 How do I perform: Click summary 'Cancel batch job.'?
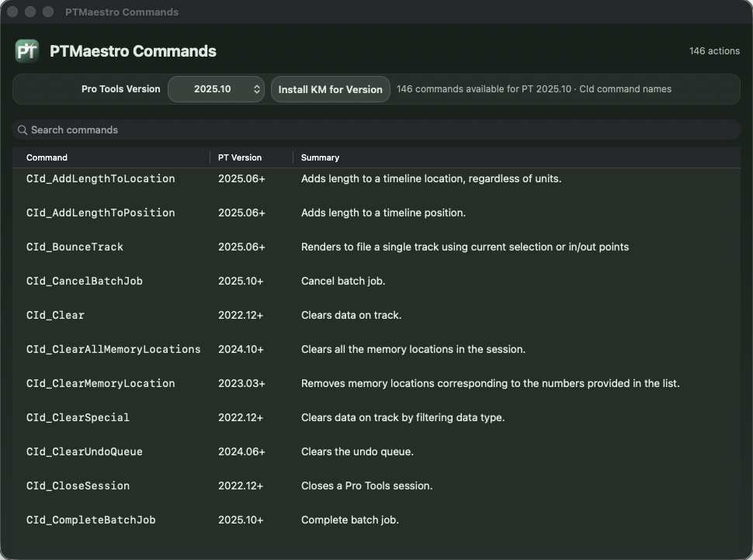pyautogui.click(x=343, y=281)
